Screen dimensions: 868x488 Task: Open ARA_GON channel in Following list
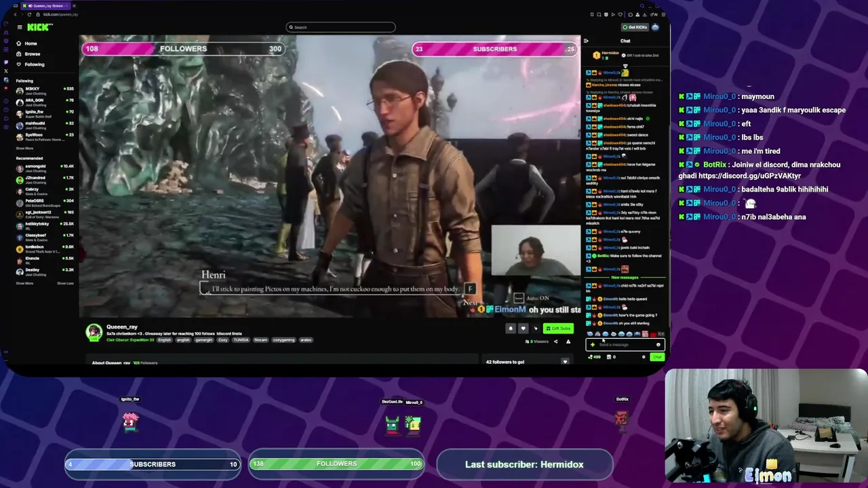coord(45,102)
